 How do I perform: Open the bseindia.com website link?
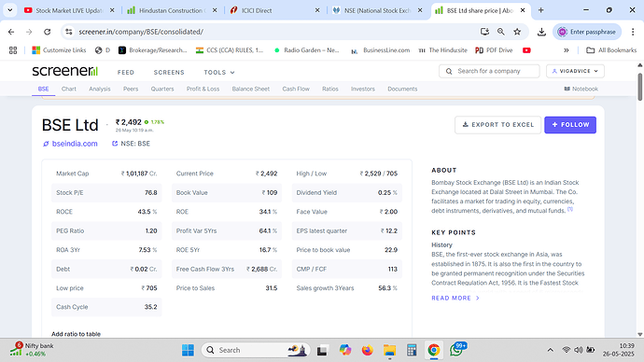click(x=70, y=144)
